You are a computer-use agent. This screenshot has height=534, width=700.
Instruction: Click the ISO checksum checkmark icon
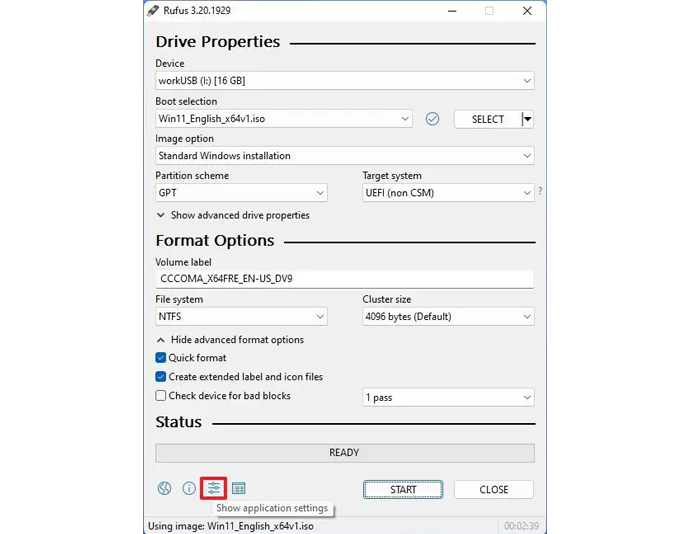click(432, 119)
